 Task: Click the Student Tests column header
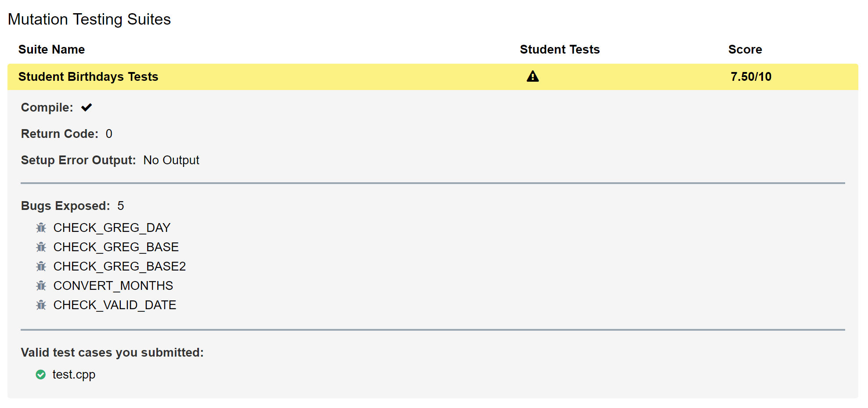pos(560,49)
